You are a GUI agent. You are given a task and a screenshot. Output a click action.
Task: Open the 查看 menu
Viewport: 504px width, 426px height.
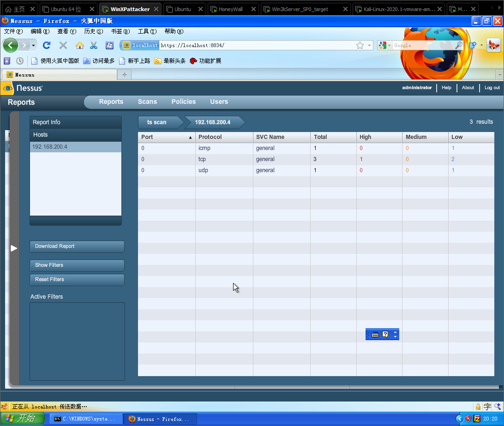[67, 31]
